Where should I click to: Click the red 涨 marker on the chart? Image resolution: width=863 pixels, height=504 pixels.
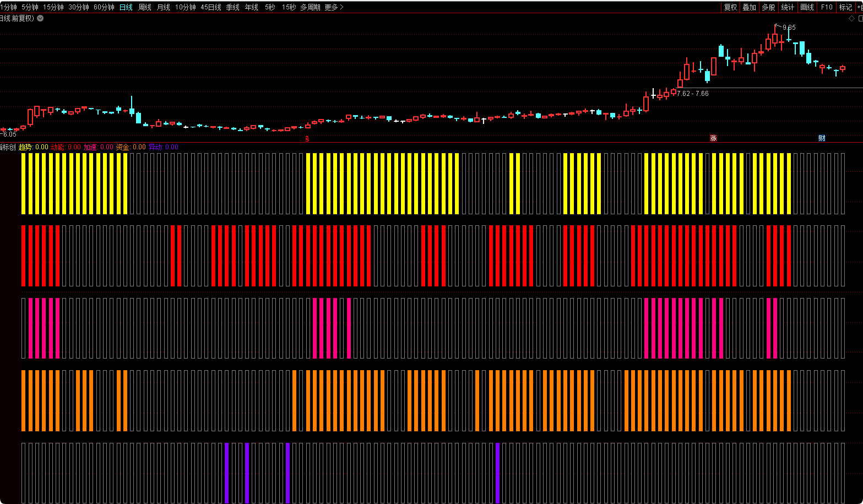tap(713, 138)
